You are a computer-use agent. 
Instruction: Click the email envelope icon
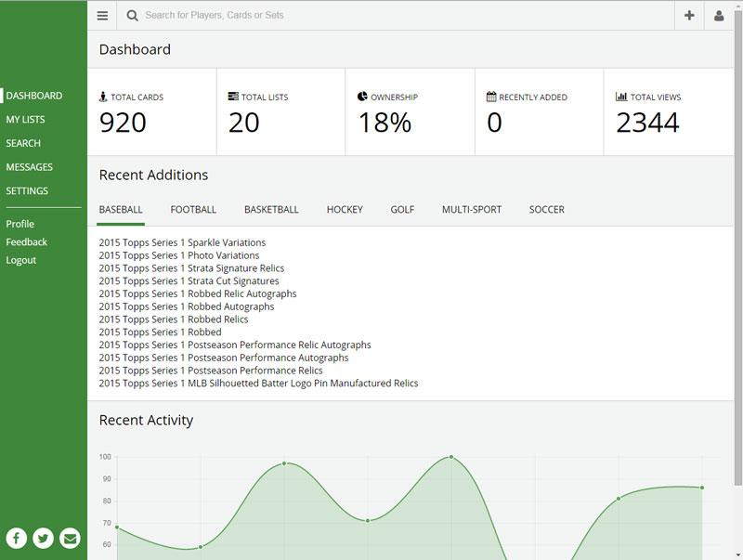coord(70,539)
